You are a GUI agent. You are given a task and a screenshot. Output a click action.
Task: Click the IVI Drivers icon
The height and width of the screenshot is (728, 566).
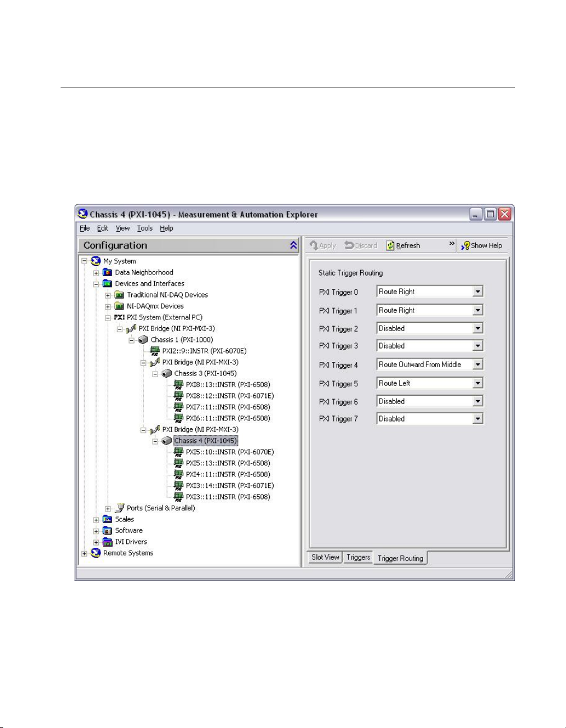coord(107,542)
